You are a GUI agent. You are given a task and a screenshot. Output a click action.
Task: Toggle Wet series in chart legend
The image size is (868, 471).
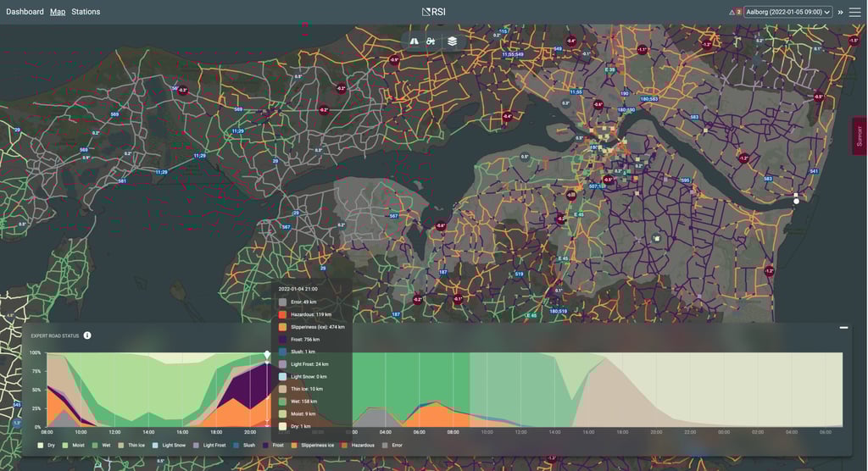point(102,445)
